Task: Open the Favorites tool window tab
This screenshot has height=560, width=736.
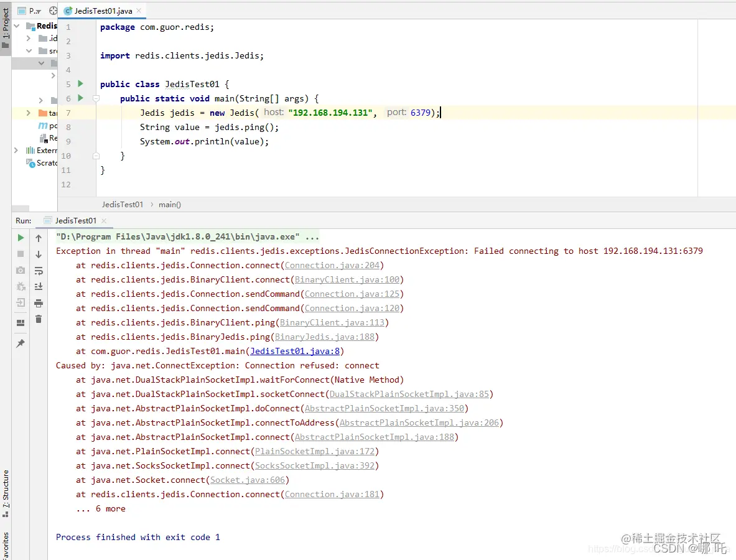Action: pyautogui.click(x=6, y=546)
